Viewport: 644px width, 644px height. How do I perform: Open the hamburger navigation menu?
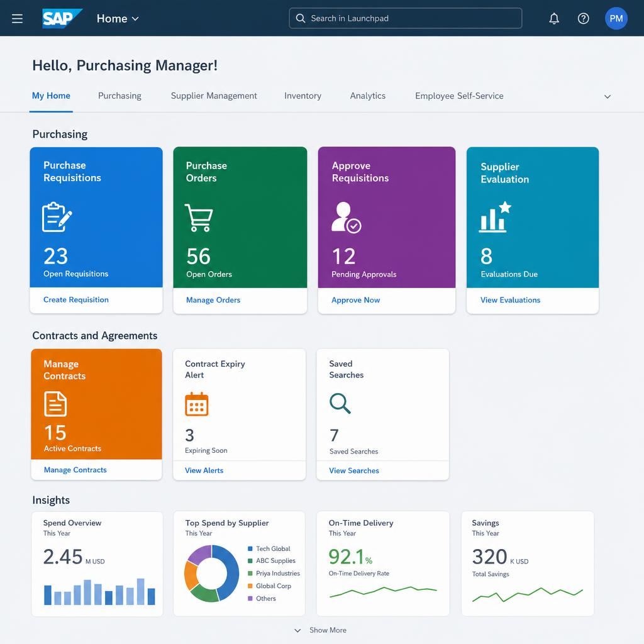(17, 18)
